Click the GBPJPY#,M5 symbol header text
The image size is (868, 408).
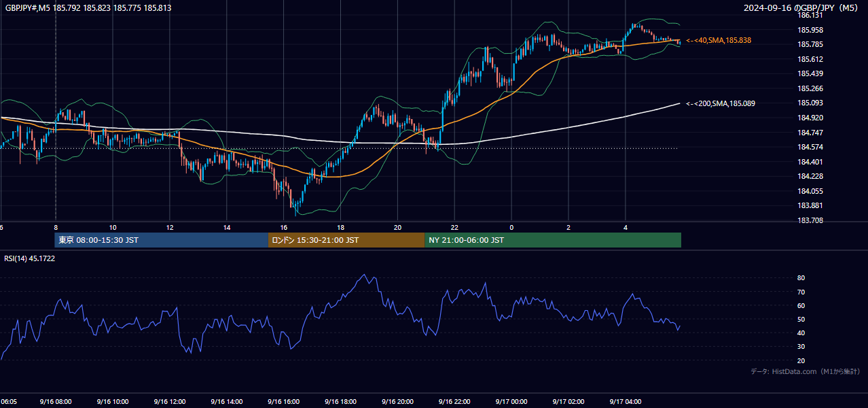(88, 8)
